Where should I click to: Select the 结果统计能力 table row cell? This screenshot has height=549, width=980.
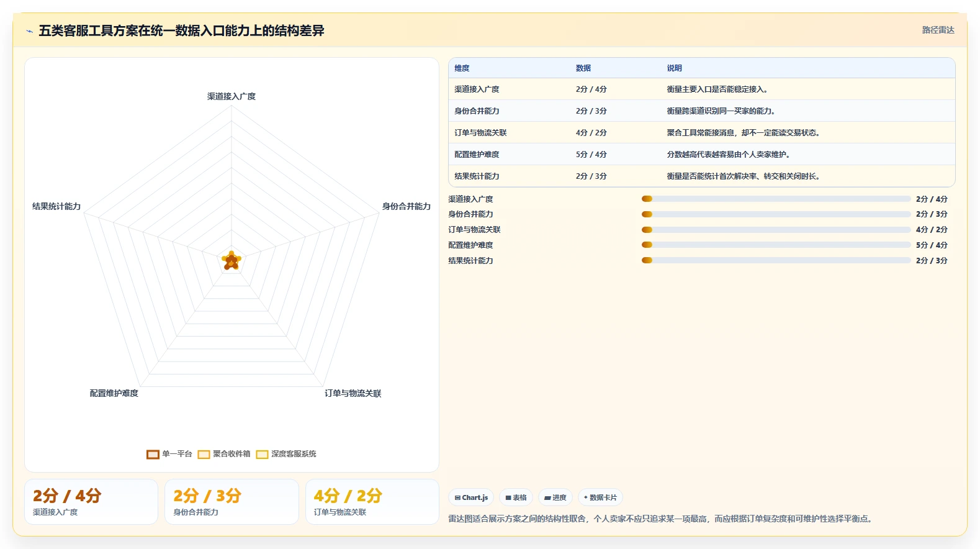click(477, 176)
